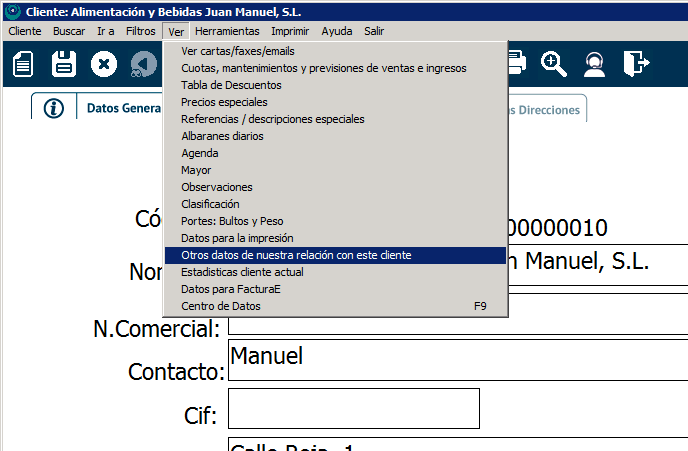Click the circled X cancel icon
688x451 pixels.
pos(104,65)
